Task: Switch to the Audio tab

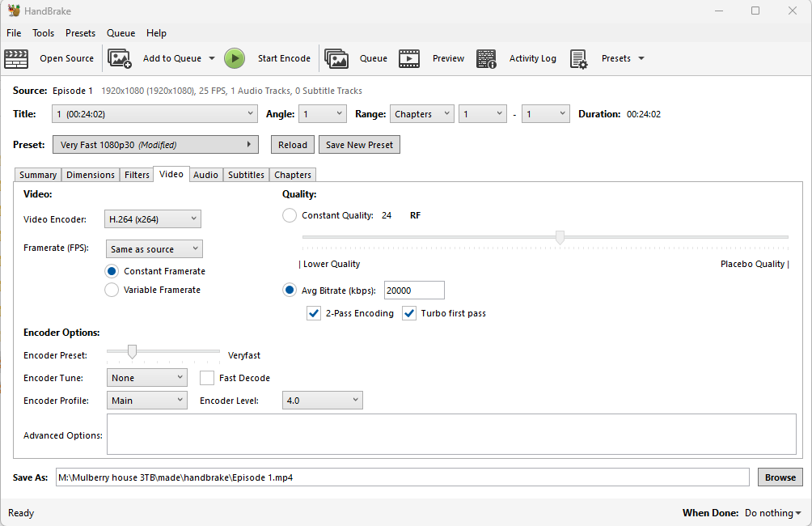Action: (x=205, y=175)
